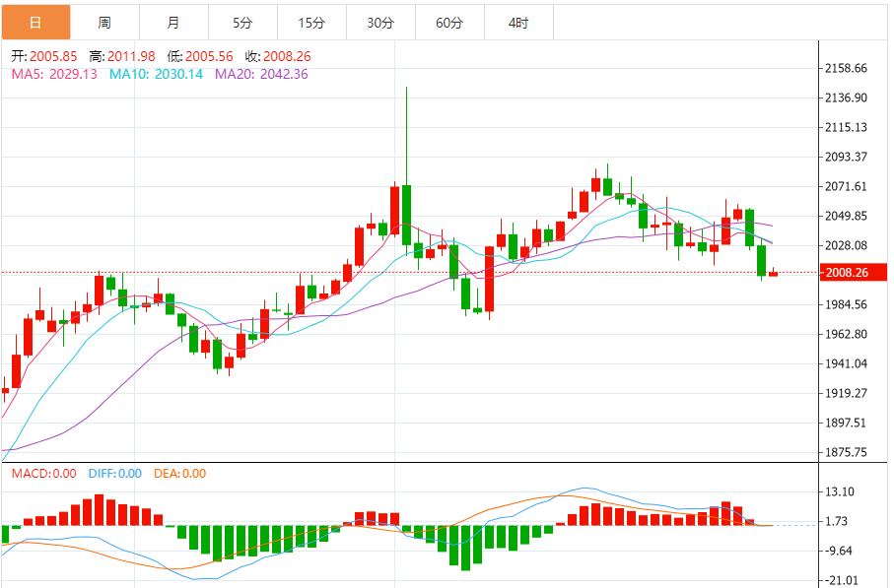Select the 日 daily chart tab

pyautogui.click(x=35, y=23)
